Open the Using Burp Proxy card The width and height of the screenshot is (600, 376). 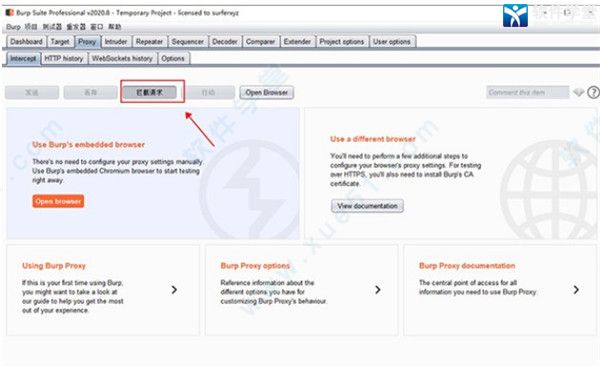(x=103, y=290)
